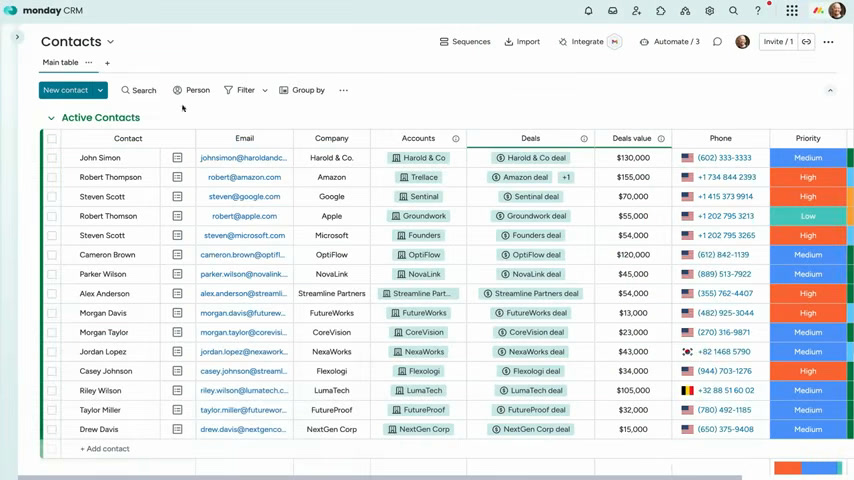Collapse the board header chevron
The width and height of the screenshot is (854, 480).
point(830,90)
